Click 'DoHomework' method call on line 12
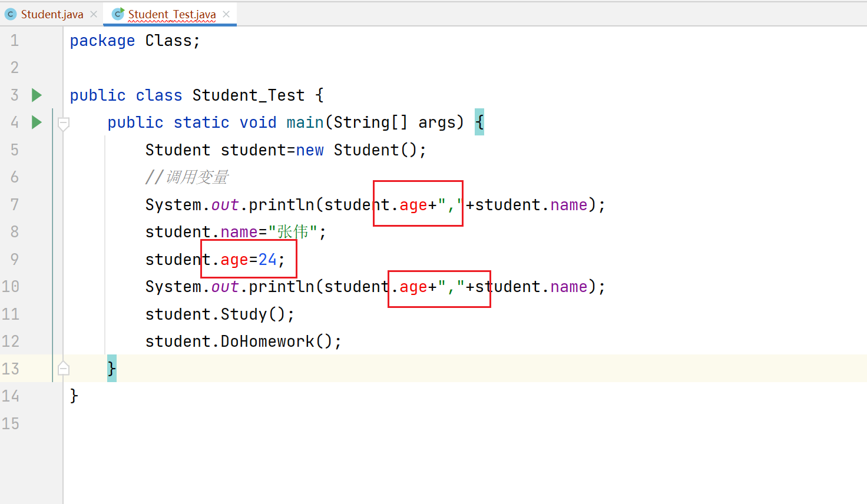The width and height of the screenshot is (867, 504). pos(267,341)
